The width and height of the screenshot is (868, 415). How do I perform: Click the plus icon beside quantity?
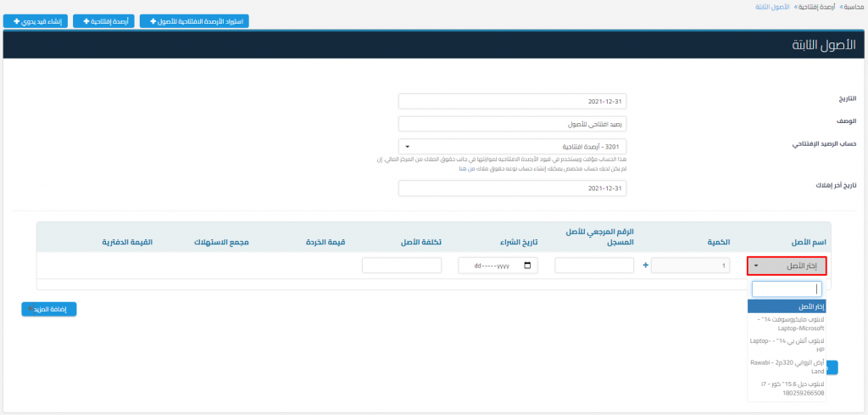pyautogui.click(x=645, y=266)
